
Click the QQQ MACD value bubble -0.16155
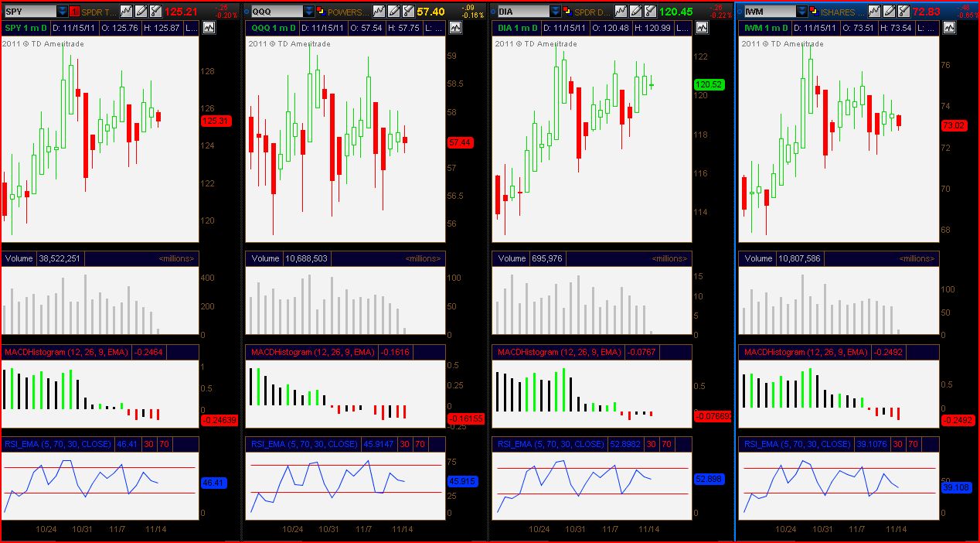pos(464,418)
